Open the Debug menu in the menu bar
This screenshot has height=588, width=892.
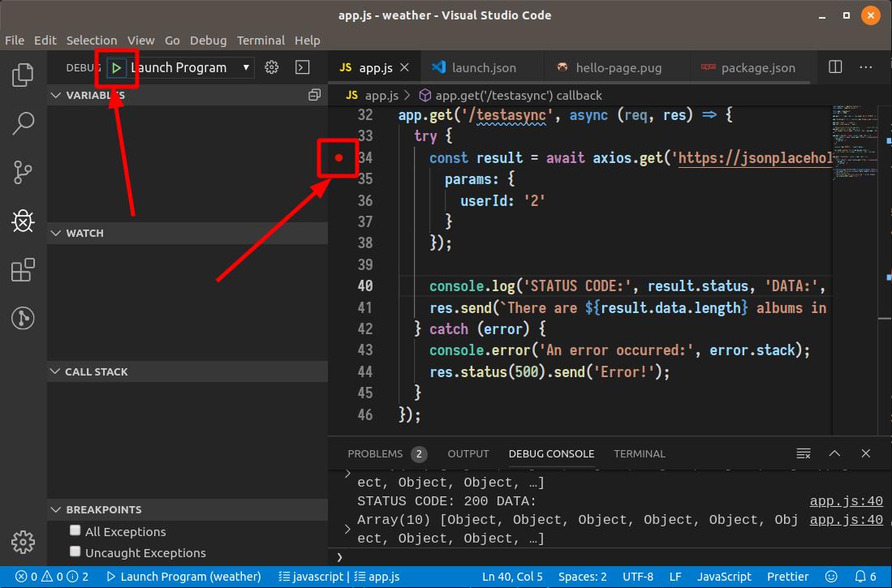pyautogui.click(x=208, y=40)
